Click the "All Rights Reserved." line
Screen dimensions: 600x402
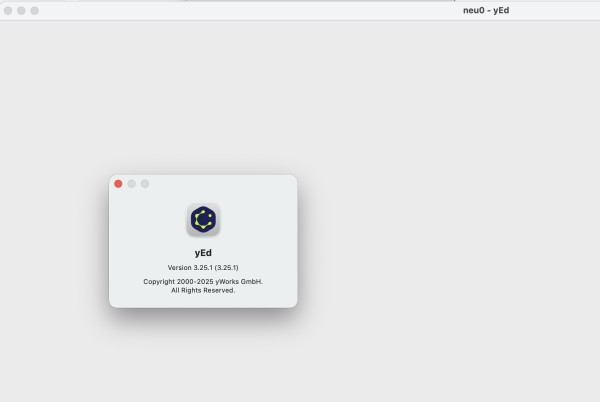click(203, 290)
